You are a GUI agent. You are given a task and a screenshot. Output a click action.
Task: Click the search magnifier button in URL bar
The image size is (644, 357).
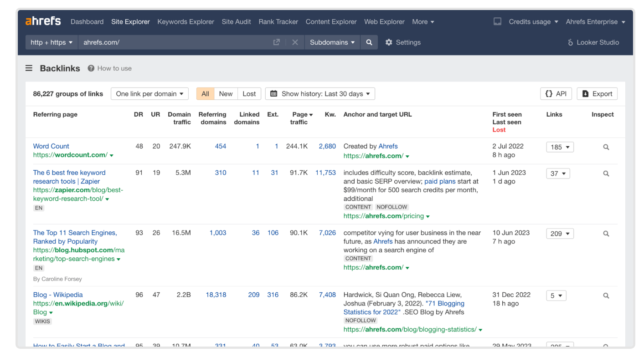pyautogui.click(x=369, y=42)
